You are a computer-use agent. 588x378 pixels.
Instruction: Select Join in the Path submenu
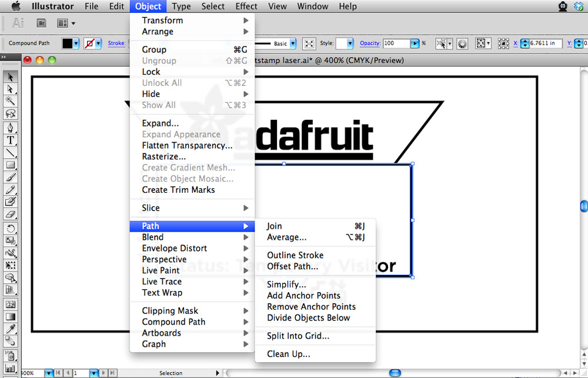pos(315,226)
